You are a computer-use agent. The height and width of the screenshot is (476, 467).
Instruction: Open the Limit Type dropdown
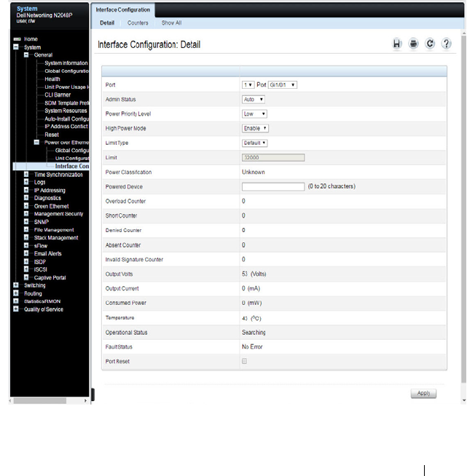[x=254, y=143]
